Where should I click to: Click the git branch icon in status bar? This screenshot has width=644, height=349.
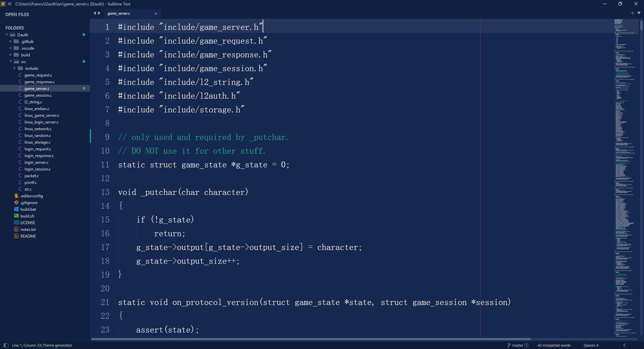point(509,345)
